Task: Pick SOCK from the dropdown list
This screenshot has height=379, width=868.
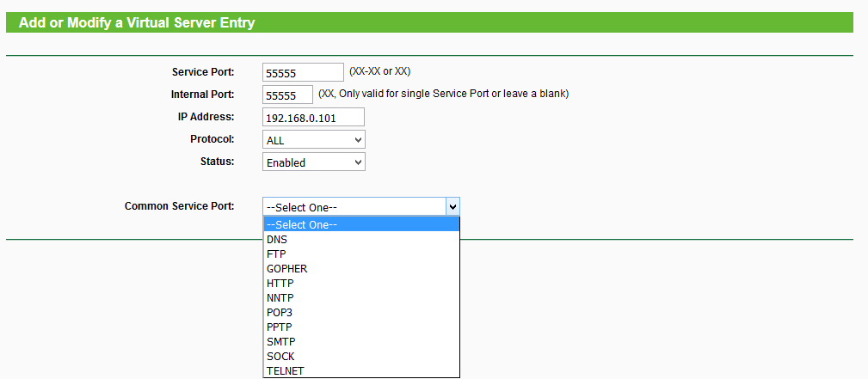Action: pyautogui.click(x=361, y=357)
